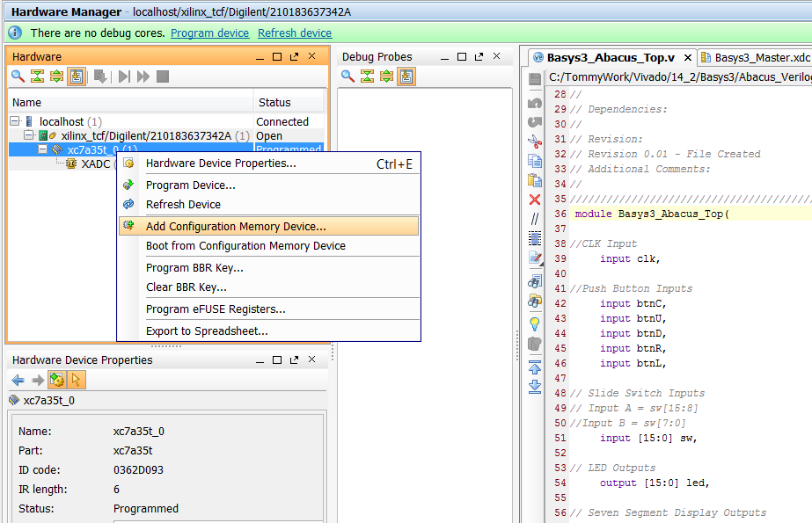Expand all rows in Hardware panel
812x523 pixels.
click(56, 76)
